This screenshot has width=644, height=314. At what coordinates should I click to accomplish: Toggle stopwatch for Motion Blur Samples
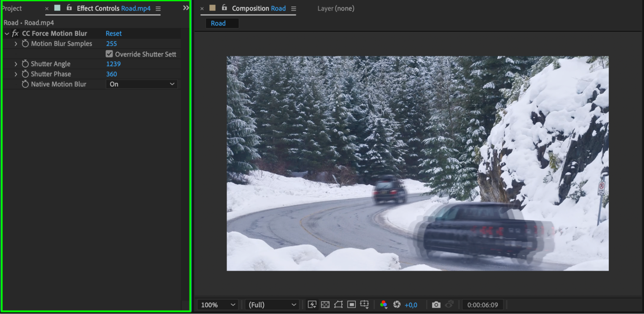click(25, 43)
